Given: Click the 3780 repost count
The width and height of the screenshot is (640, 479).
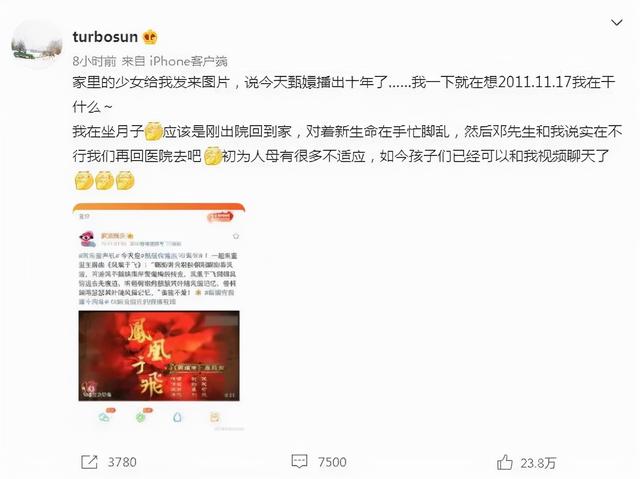Looking at the screenshot, I should pyautogui.click(x=122, y=462).
